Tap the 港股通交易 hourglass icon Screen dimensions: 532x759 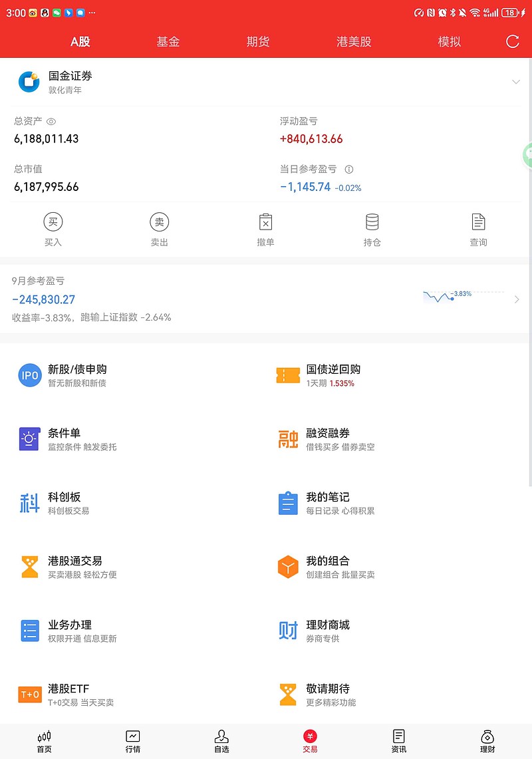click(29, 567)
